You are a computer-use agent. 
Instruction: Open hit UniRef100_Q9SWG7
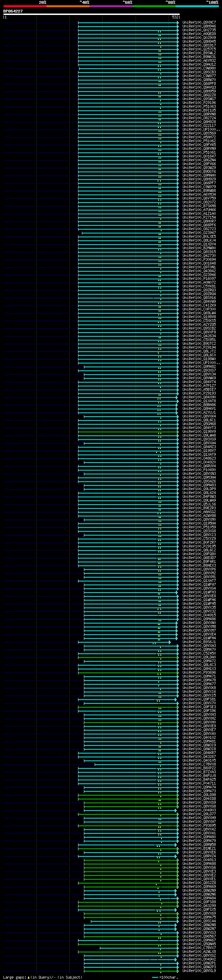point(199,99)
